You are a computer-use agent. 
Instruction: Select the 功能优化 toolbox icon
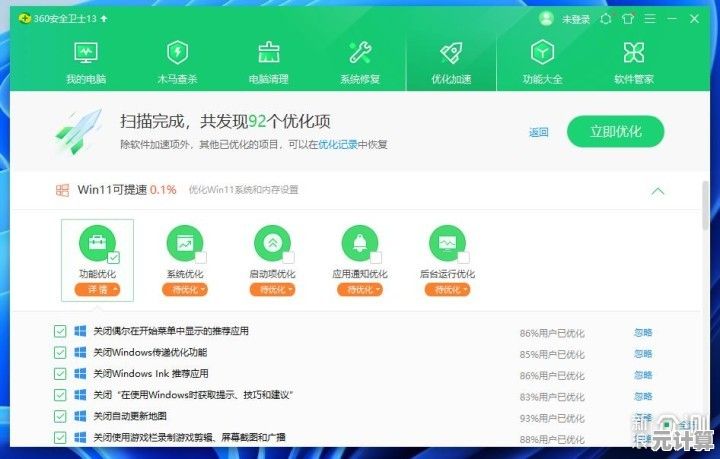tap(97, 243)
